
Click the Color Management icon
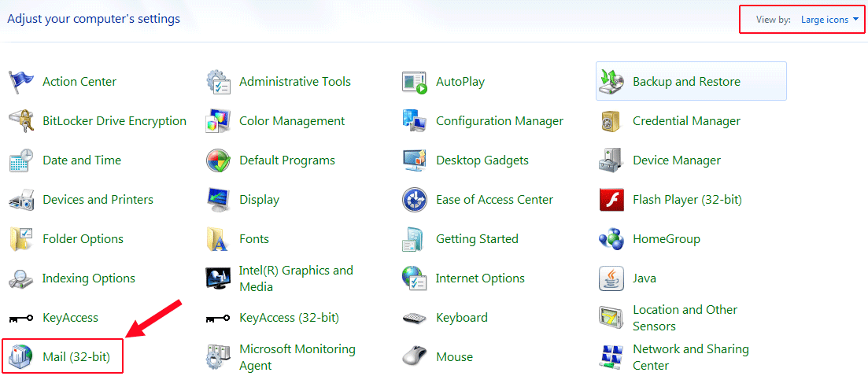pos(219,121)
